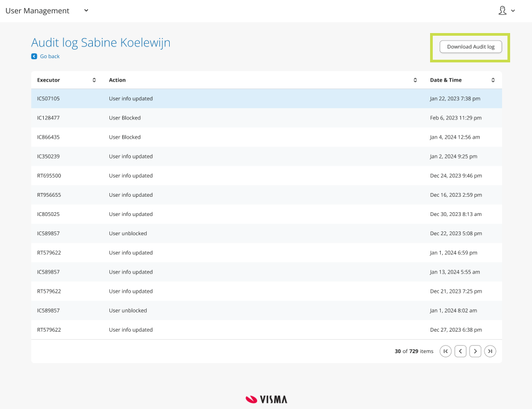Select executor IC128477 cell
Screen dimensions: 532x409
(48, 118)
